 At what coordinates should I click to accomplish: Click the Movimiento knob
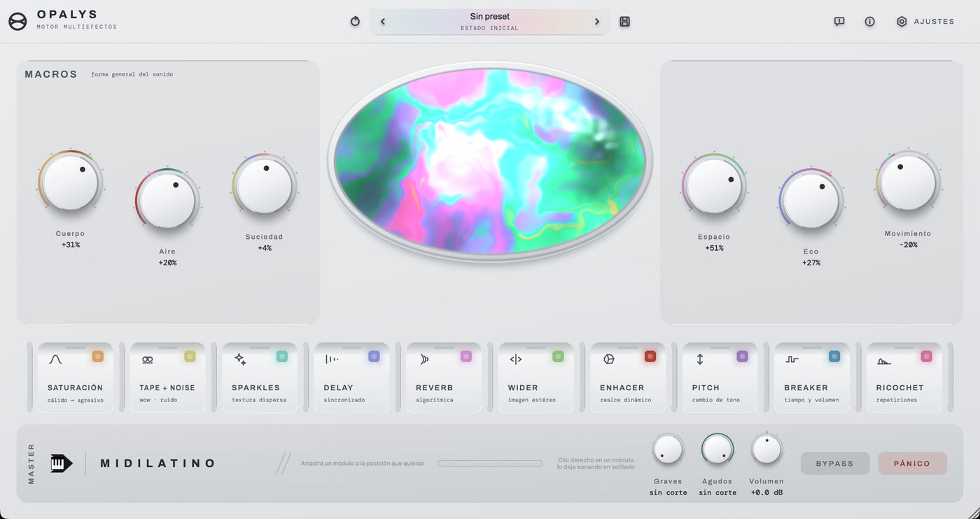pyautogui.click(x=908, y=183)
